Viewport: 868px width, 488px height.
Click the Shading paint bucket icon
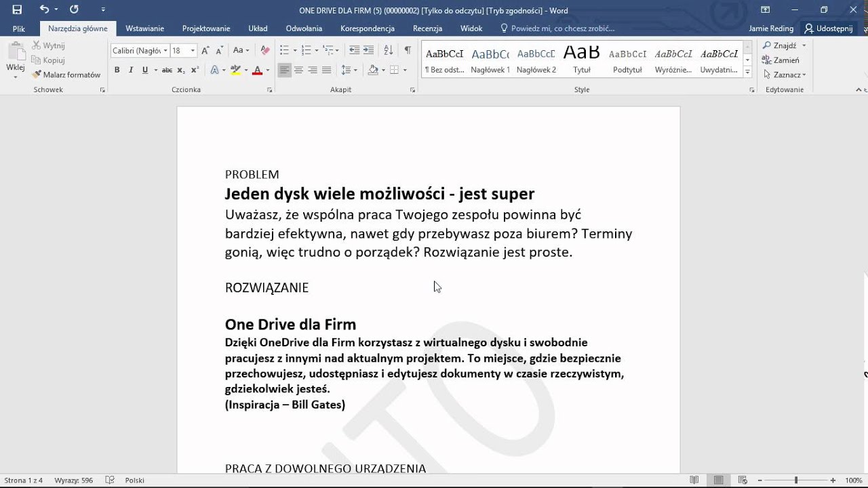tap(372, 70)
